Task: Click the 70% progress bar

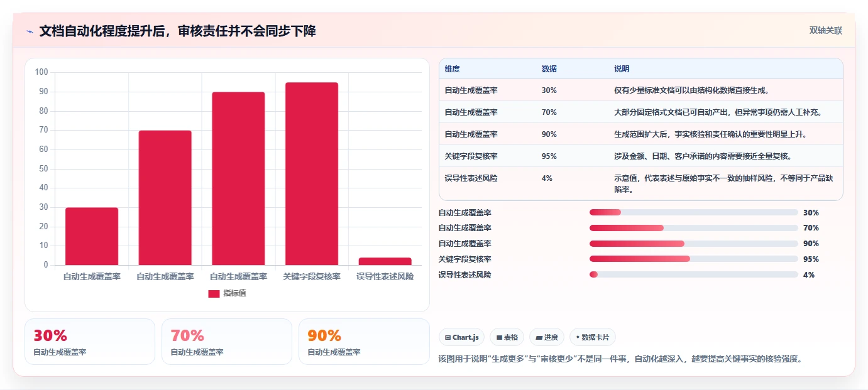Action: 694,228
